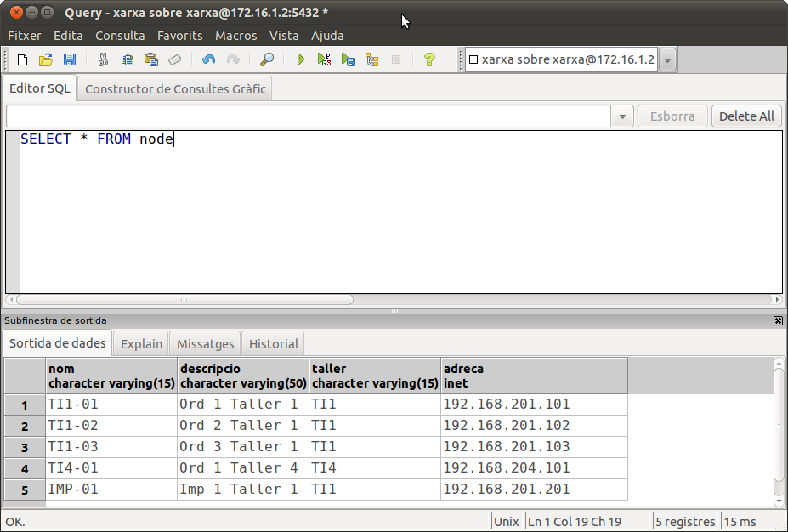Image resolution: width=788 pixels, height=532 pixels.
Task: Open the previous queries dropdown arrow
Action: (x=622, y=116)
